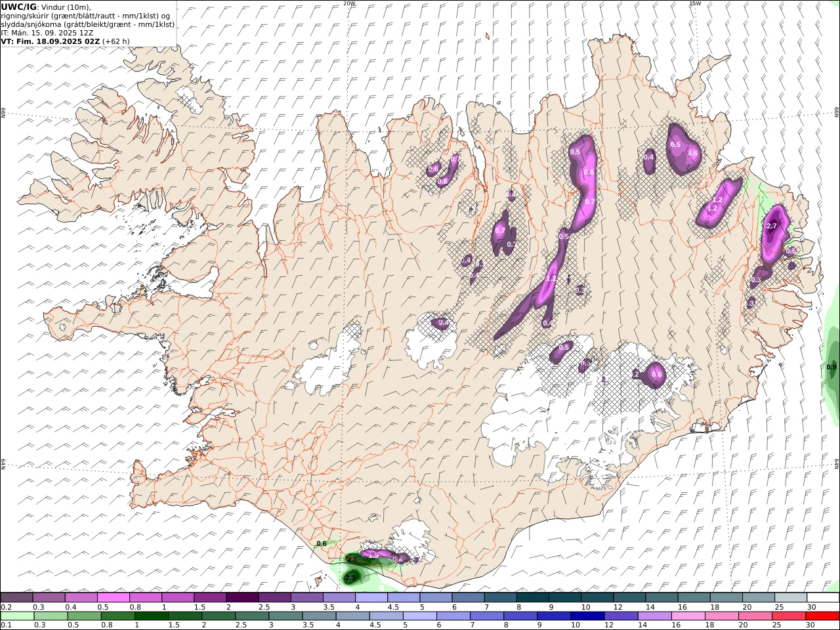Screen dimensions: 840x630
Task: Select the dark teal upper swatch at 8
Action: coord(533,597)
